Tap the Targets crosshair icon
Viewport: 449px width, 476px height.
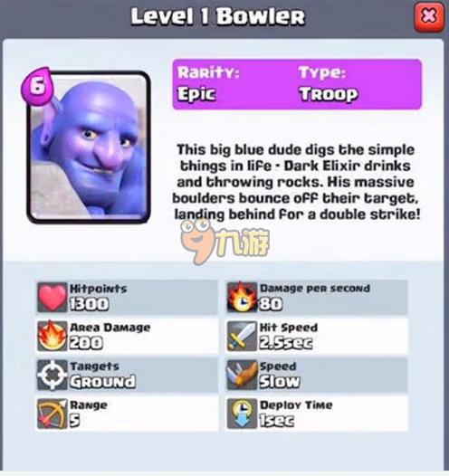[53, 375]
